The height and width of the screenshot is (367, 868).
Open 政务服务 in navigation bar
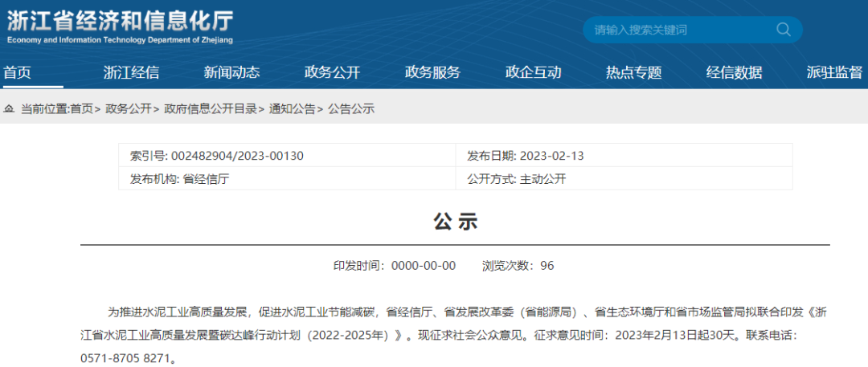(x=432, y=72)
